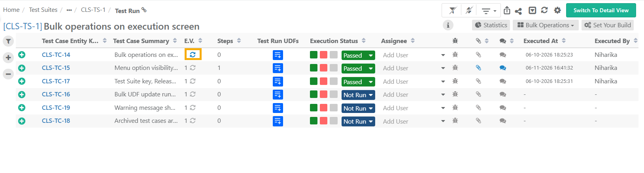This screenshot has height=173, width=644.
Task: Open assignee dropdown arrow for CLS-TC-17
Action: pos(443,82)
